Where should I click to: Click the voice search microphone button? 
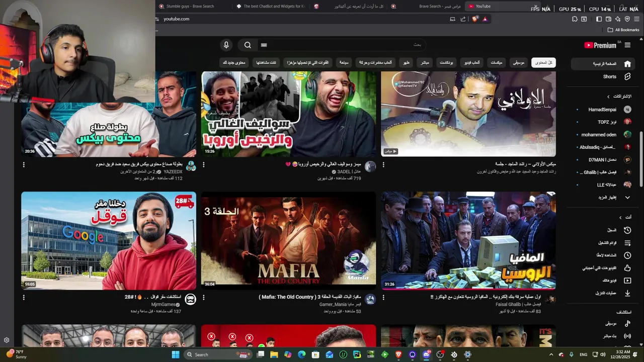(x=226, y=45)
